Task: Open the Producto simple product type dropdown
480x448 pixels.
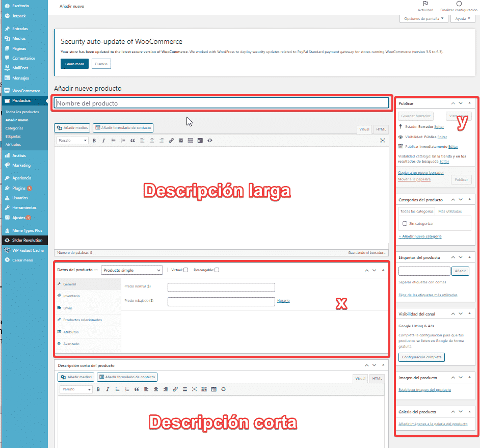Action: point(131,270)
